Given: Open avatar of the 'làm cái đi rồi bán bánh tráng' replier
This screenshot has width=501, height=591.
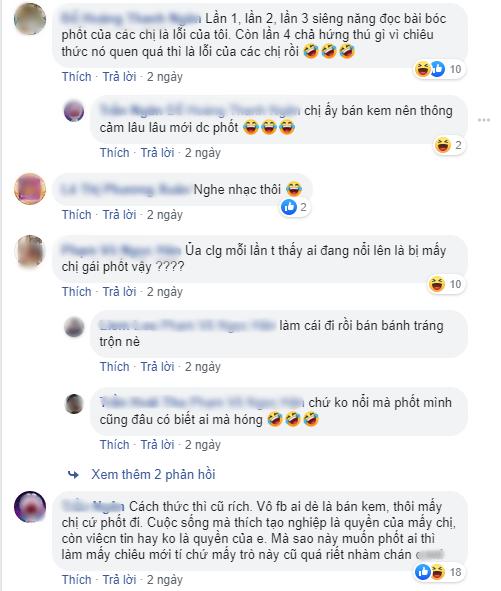Looking at the screenshot, I should pyautogui.click(x=74, y=327).
